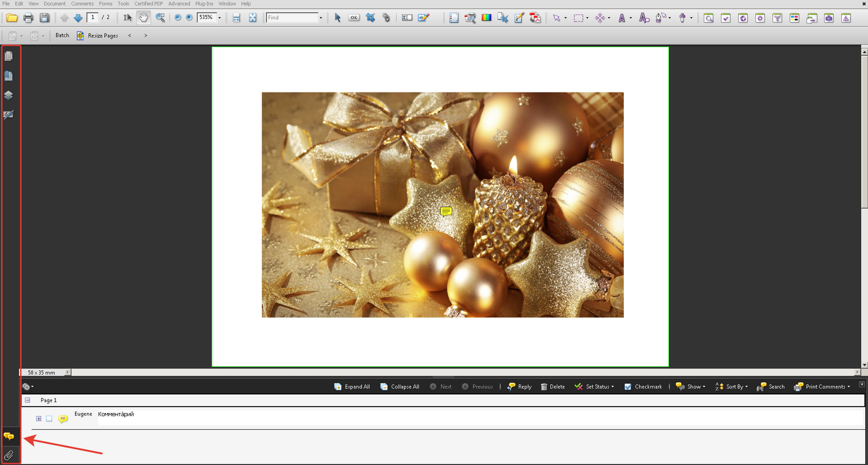Go to the next page with the blue down arrow
The width and height of the screenshot is (868, 465).
[78, 18]
